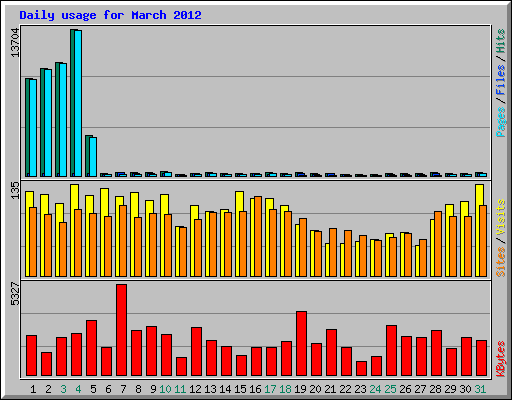Click the Sites legend label
The width and height of the screenshot is (512, 400).
(501, 262)
